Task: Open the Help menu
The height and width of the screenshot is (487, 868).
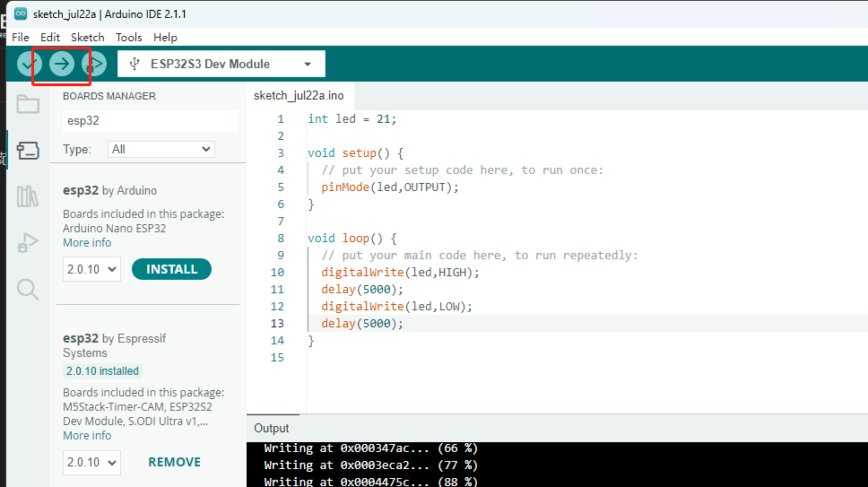Action: point(165,37)
